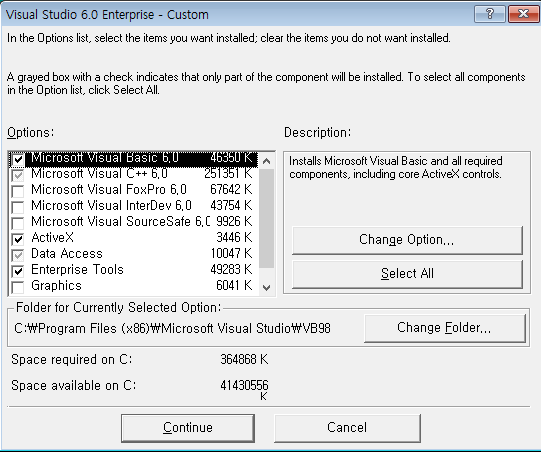
Task: Click the 6041 K size value
Action: point(234,285)
